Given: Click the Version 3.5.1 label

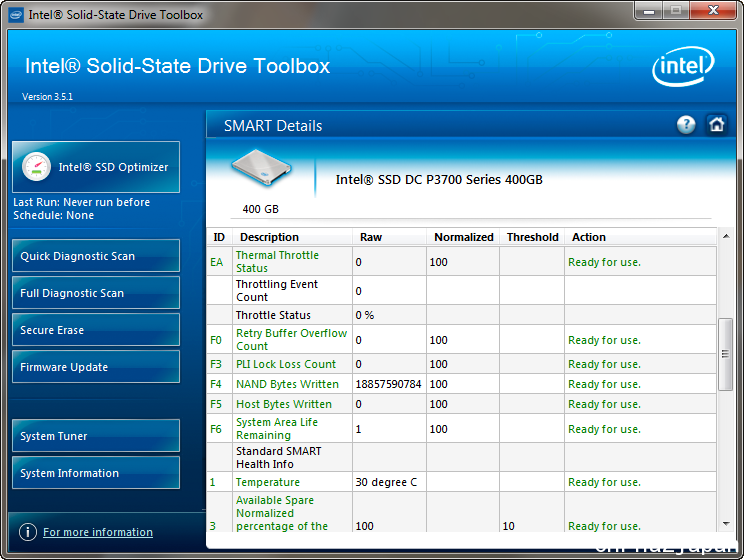Looking at the screenshot, I should [x=47, y=96].
